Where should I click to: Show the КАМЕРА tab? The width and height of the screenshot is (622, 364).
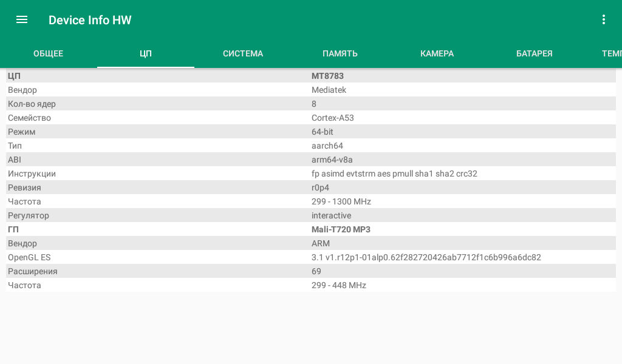[x=437, y=53]
